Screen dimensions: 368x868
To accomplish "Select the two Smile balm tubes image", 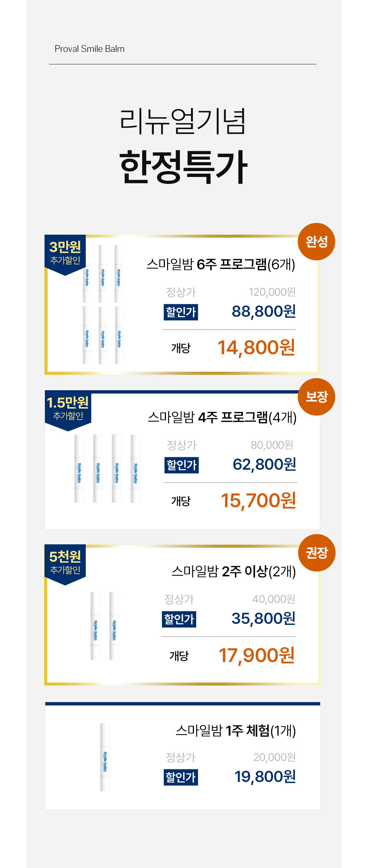I will (x=105, y=626).
